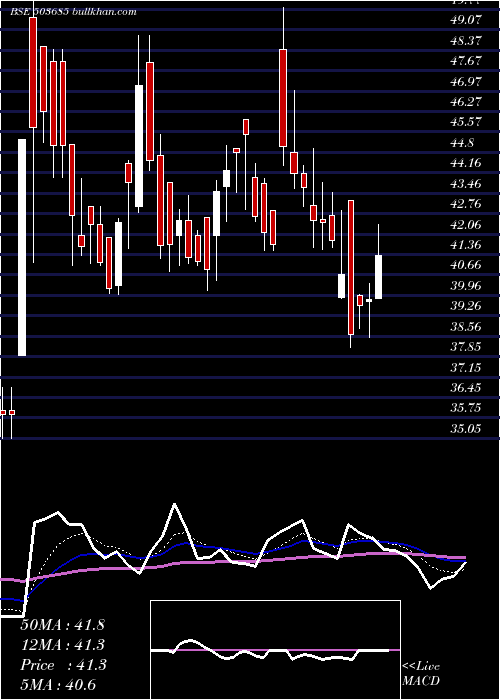Click the most recent white candlestick
500x700 pixels.
click(x=379, y=277)
